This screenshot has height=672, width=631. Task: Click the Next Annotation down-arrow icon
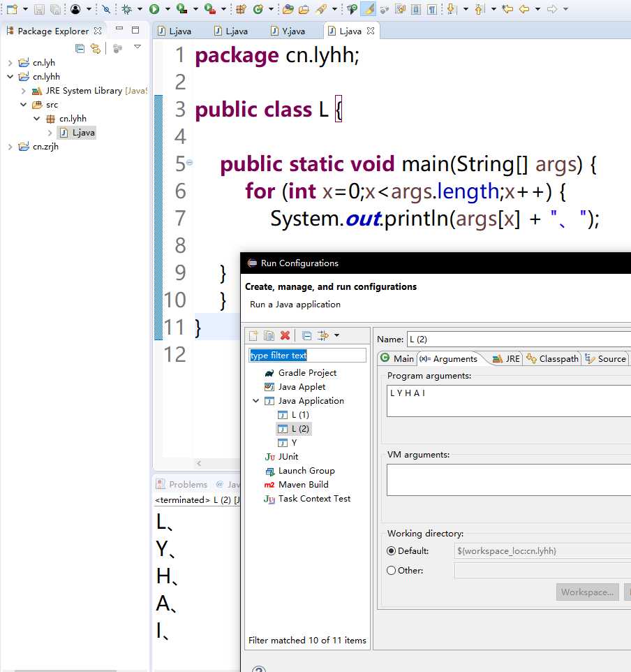[452, 9]
